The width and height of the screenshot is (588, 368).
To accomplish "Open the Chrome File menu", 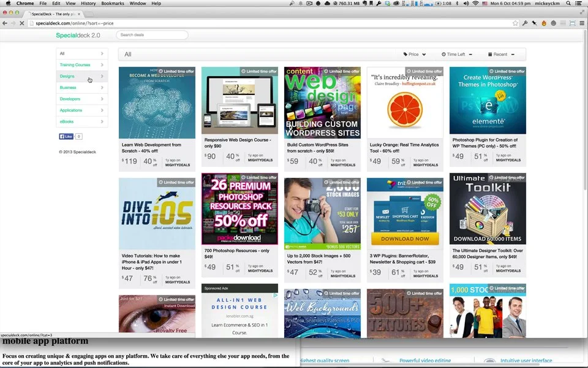I will pos(43,4).
